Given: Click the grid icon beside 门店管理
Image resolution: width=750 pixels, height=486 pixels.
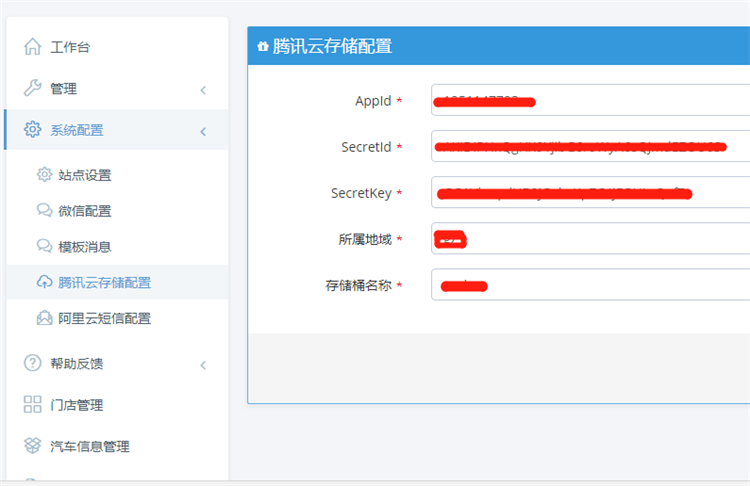Looking at the screenshot, I should [33, 404].
